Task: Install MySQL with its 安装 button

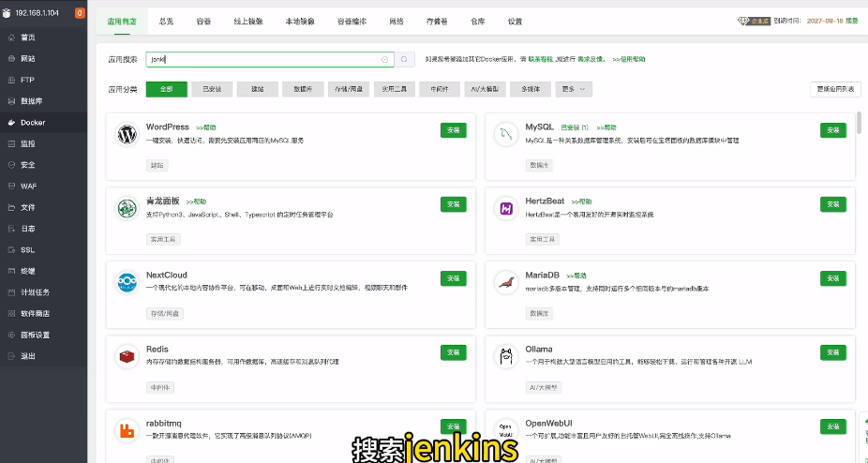Action: pos(833,130)
